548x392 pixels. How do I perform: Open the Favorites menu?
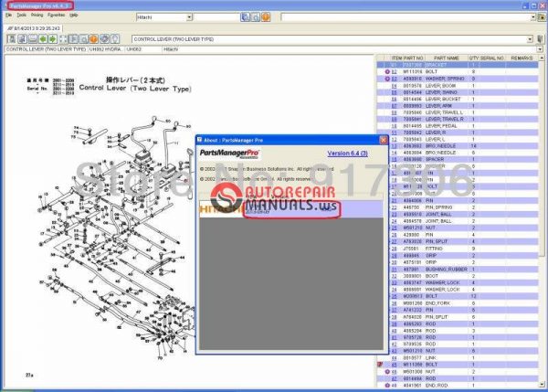(56, 15)
